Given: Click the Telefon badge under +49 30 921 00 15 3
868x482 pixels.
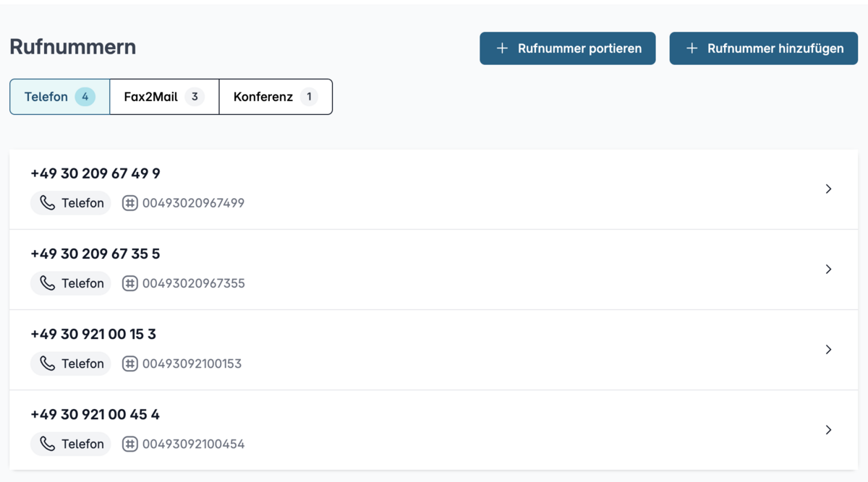Looking at the screenshot, I should coord(71,363).
